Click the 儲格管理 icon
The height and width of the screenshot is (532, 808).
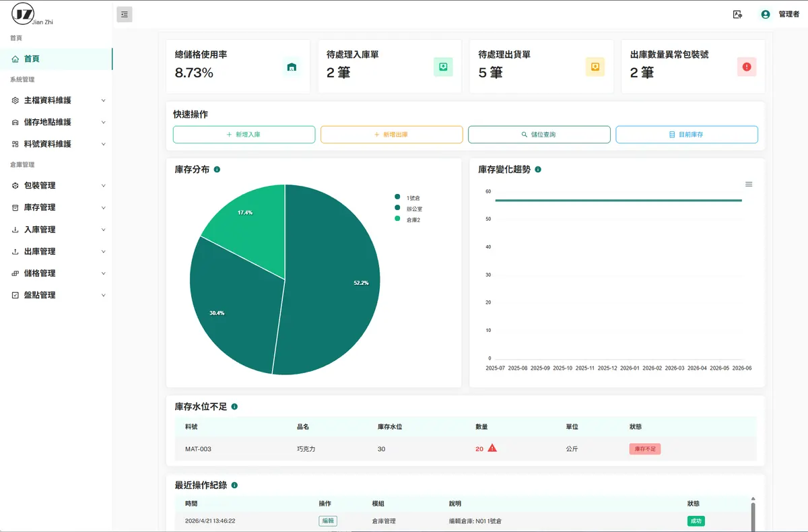pos(15,273)
